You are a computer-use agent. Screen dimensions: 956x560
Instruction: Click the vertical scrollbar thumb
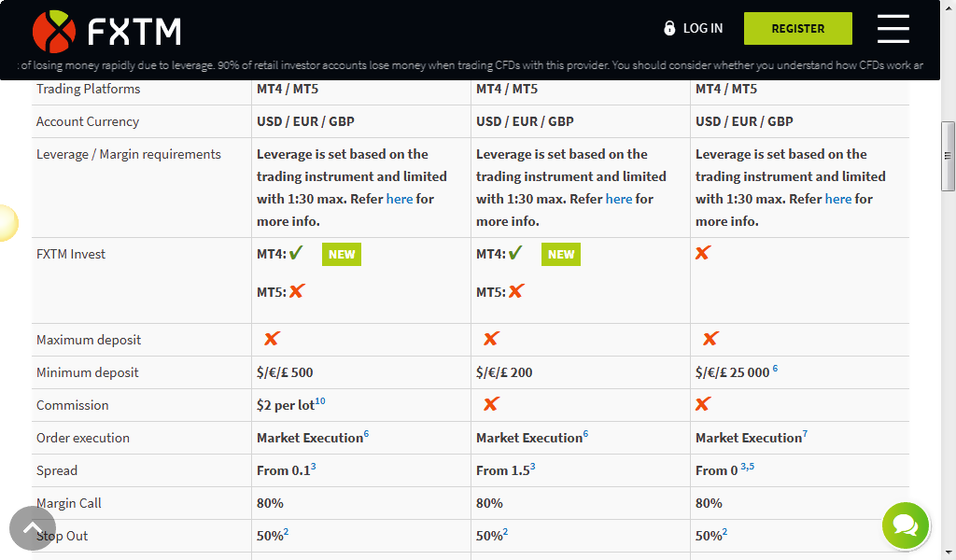click(x=948, y=157)
